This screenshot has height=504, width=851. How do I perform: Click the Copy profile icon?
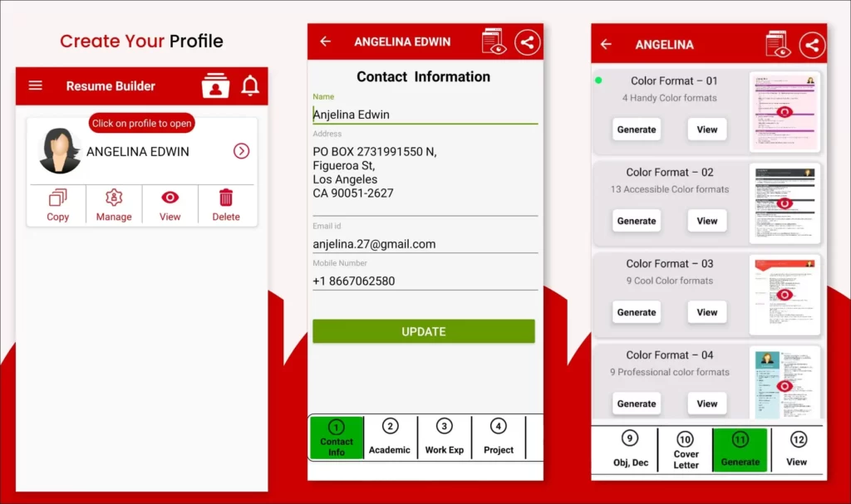point(57,198)
